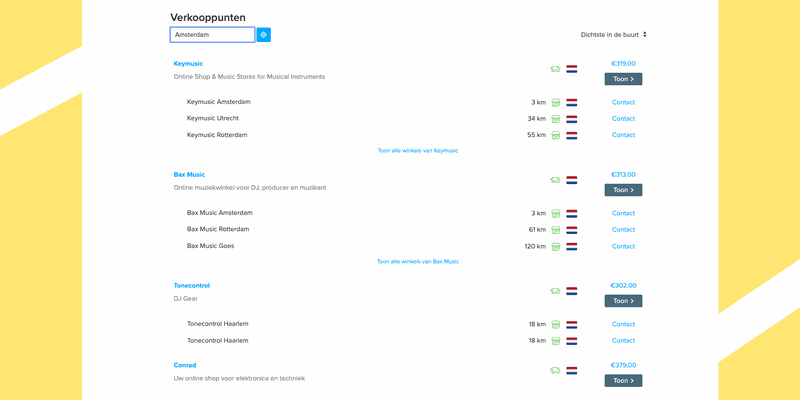Click the delivery truck icon for Conrad

[555, 370]
